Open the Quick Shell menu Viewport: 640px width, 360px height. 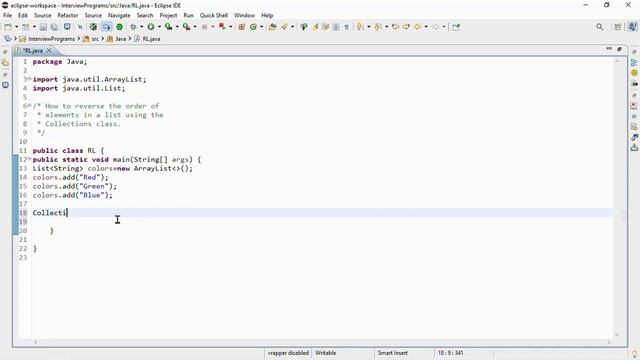[x=213, y=16]
